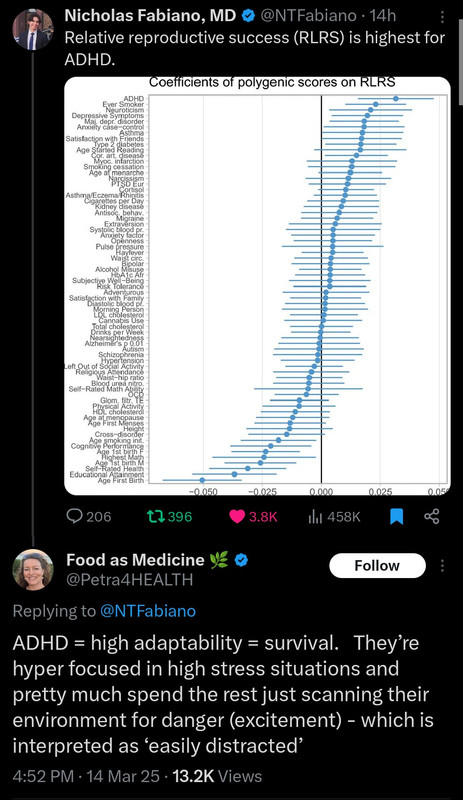This screenshot has height=800, width=463.
Task: Open the @Petra4HEALTH handle
Action: pos(130,580)
